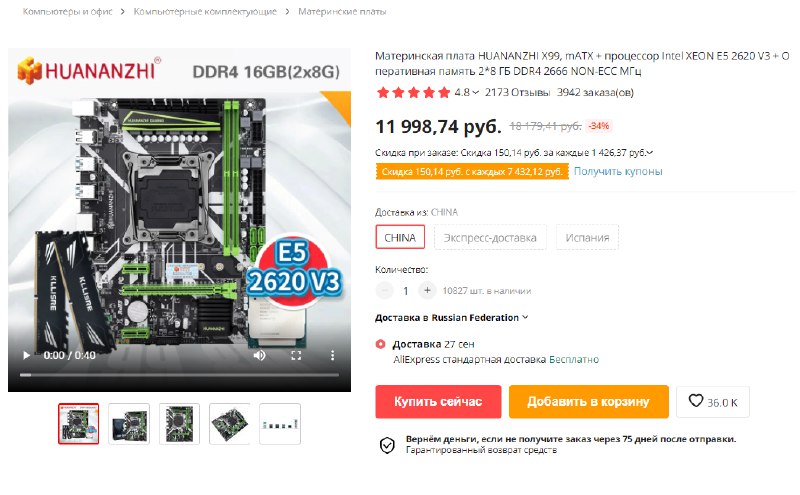The height and width of the screenshot is (495, 800).
Task: Select Испания shipping origin option
Action: click(587, 237)
